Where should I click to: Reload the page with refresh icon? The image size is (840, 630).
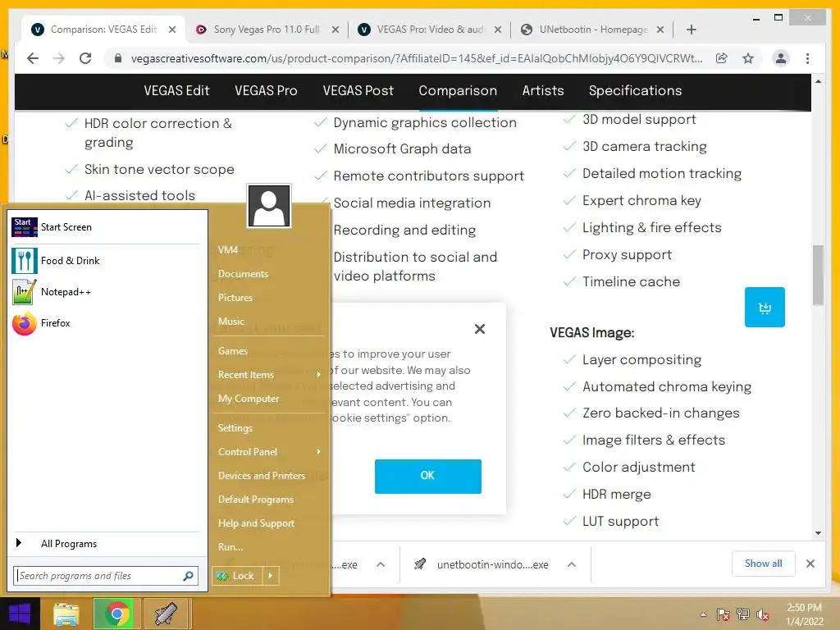(85, 58)
